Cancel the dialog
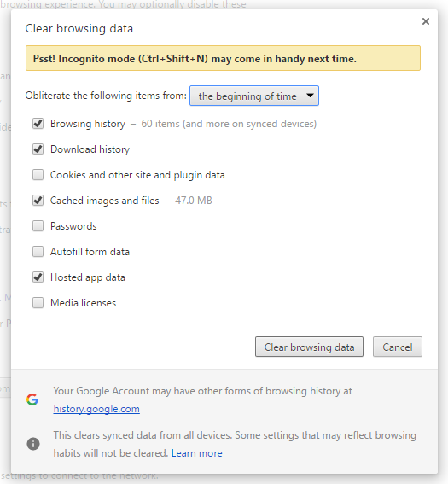The image size is (448, 484). pos(398,347)
